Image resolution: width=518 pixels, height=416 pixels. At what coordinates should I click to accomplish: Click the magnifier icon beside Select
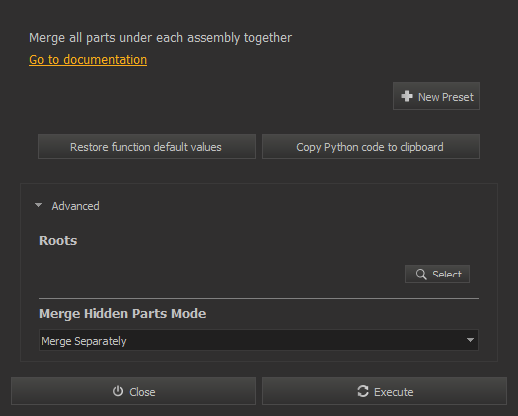click(x=421, y=274)
